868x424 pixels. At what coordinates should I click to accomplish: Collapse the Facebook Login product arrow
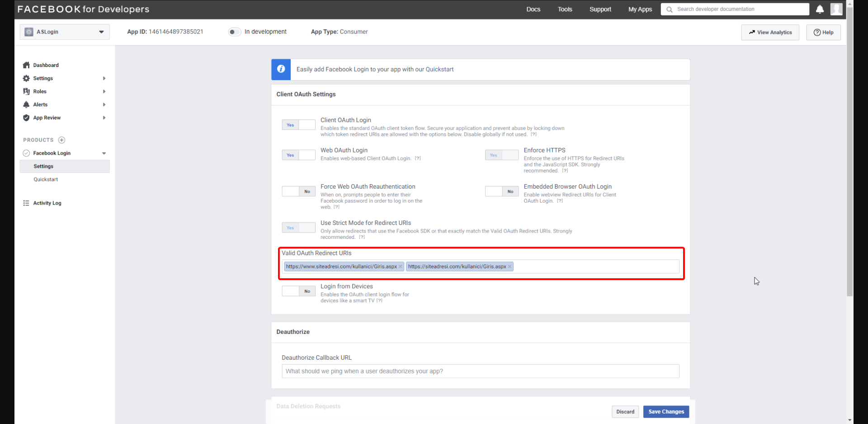[x=104, y=153]
